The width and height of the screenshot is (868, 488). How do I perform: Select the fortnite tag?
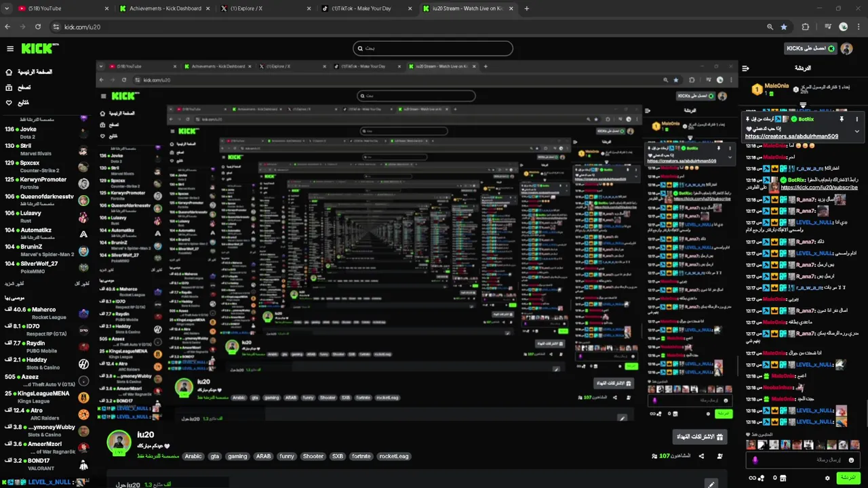coord(361,456)
